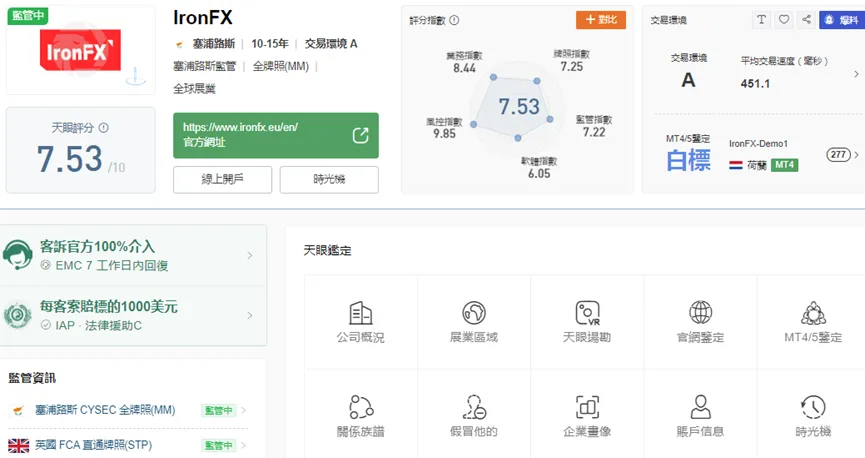Screen dimensions: 865x458
Task: Open the 展業區域 globe icon
Action: click(x=474, y=313)
